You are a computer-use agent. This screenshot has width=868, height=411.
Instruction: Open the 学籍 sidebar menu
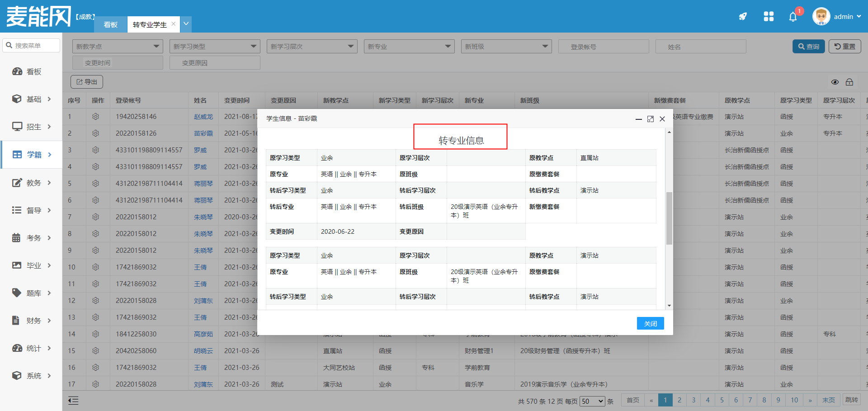click(32, 155)
